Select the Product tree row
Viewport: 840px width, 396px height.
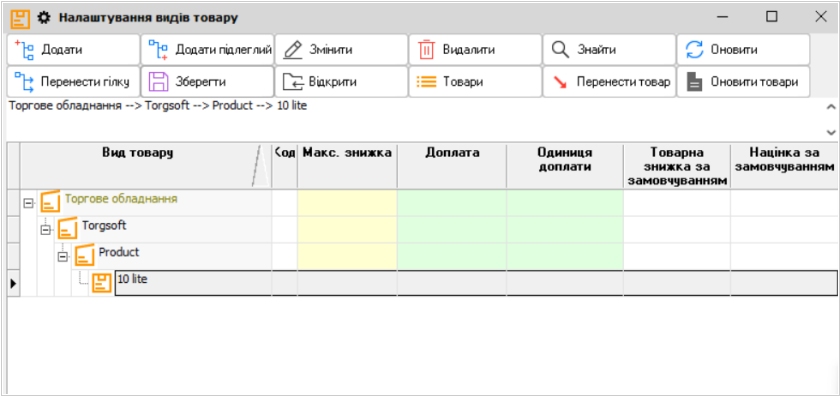pos(423,256)
